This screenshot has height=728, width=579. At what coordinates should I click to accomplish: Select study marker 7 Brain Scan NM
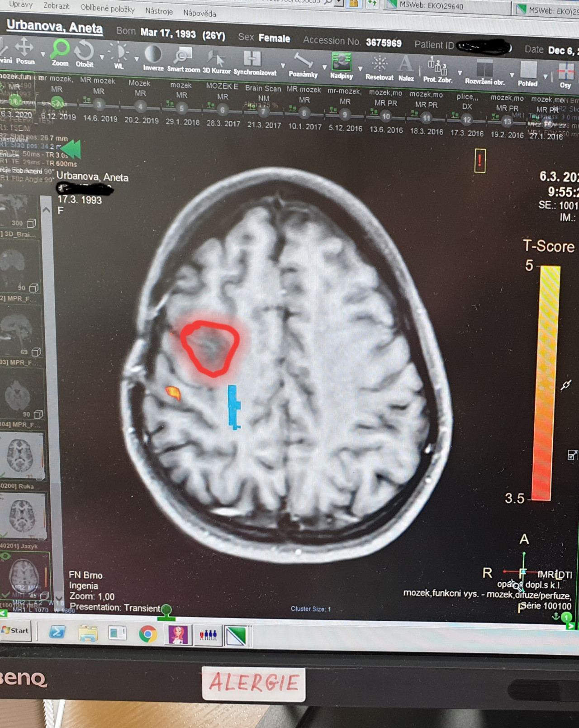263,111
